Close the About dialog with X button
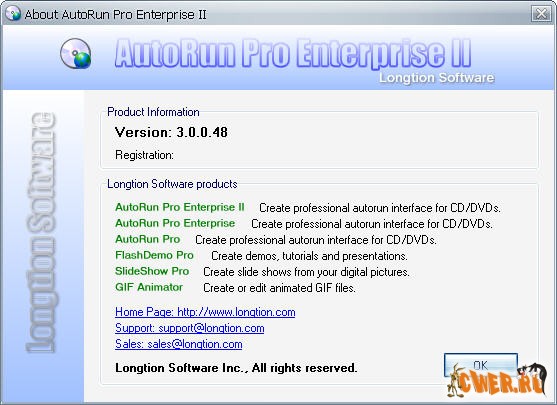 541,14
